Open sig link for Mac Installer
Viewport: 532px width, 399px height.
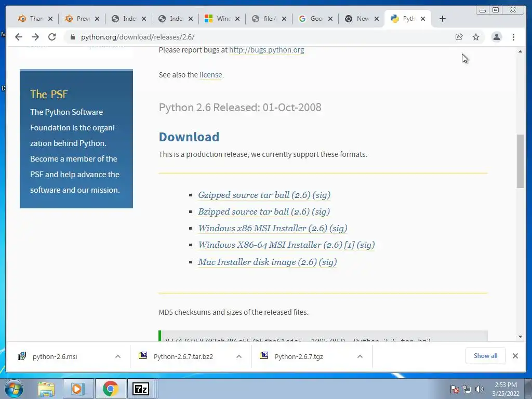point(328,262)
